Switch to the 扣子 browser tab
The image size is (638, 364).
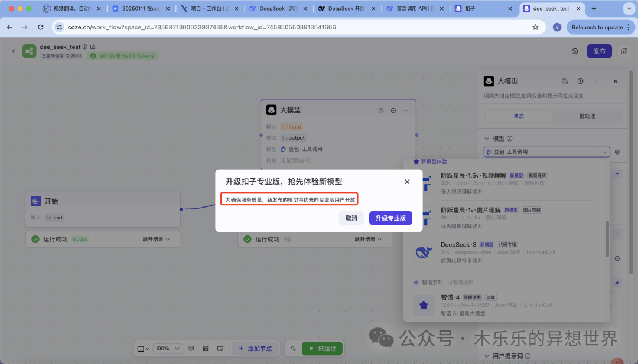[484, 8]
